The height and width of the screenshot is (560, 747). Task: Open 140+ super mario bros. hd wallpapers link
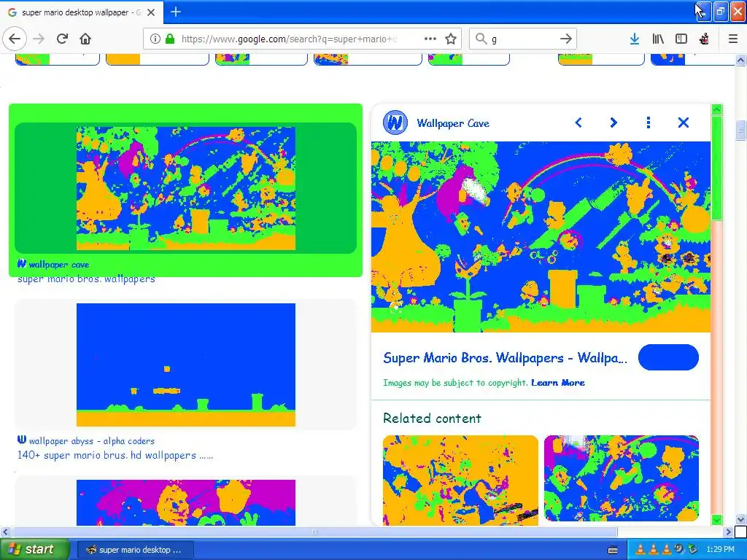[115, 455]
